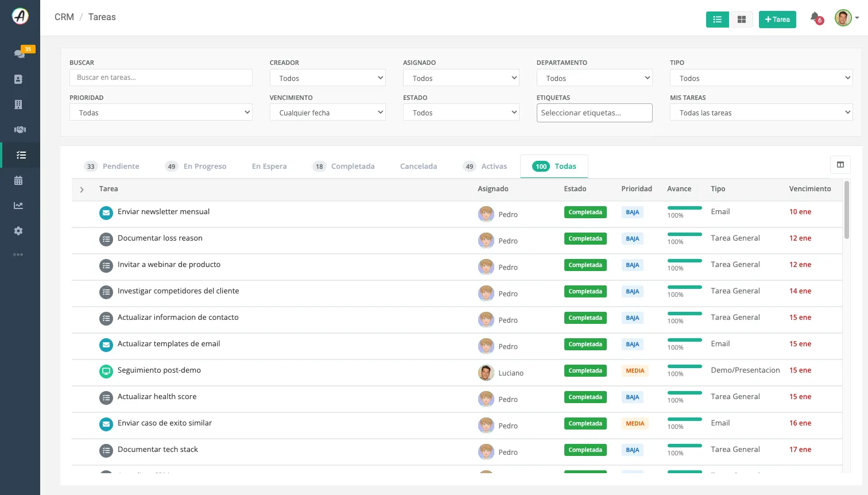
Task: Click the CRM breadcrumb link
Action: tap(64, 17)
